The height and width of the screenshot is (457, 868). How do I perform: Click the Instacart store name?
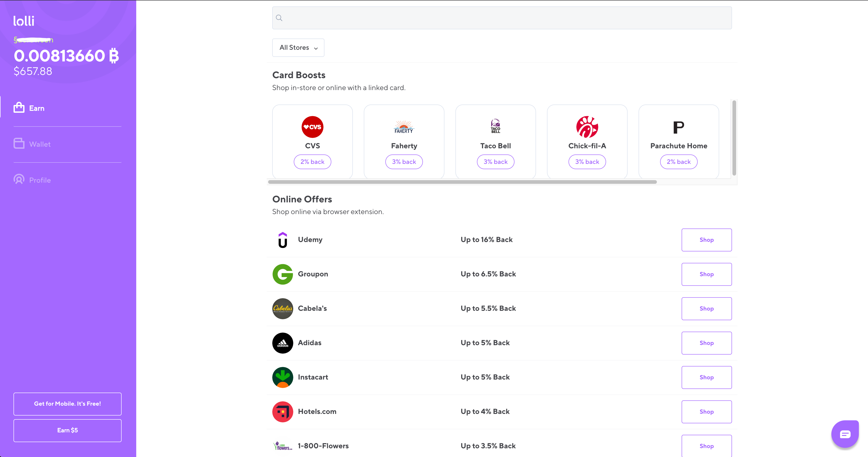coord(313,377)
